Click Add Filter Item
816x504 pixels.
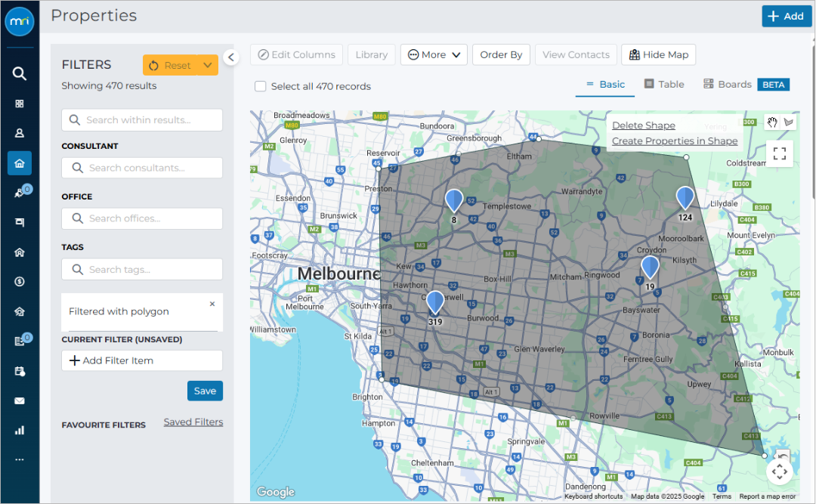142,360
